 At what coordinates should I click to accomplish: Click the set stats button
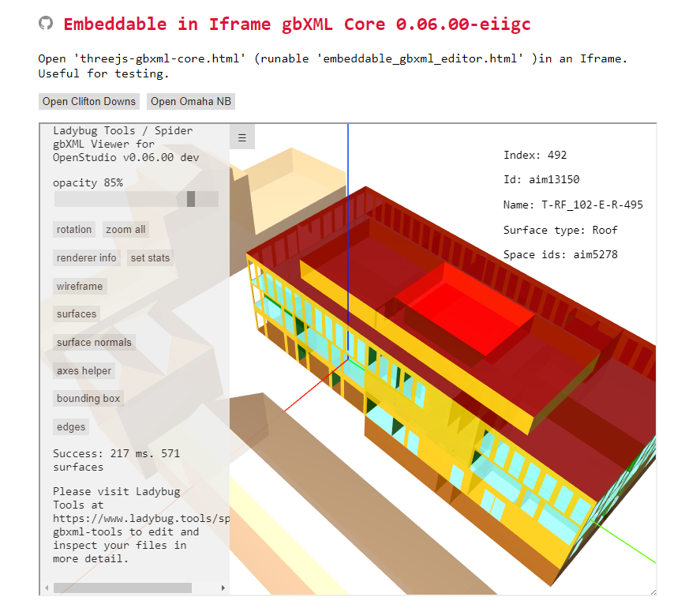point(150,257)
